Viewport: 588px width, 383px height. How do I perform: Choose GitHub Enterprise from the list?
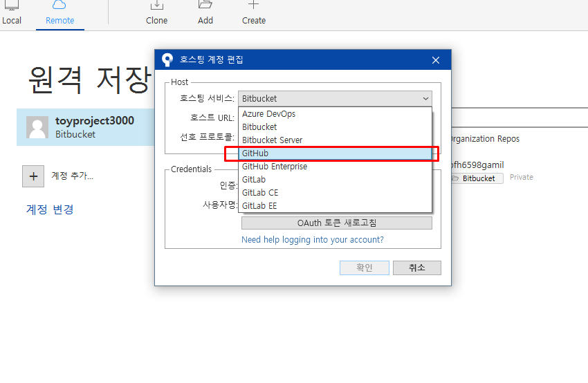click(x=335, y=167)
